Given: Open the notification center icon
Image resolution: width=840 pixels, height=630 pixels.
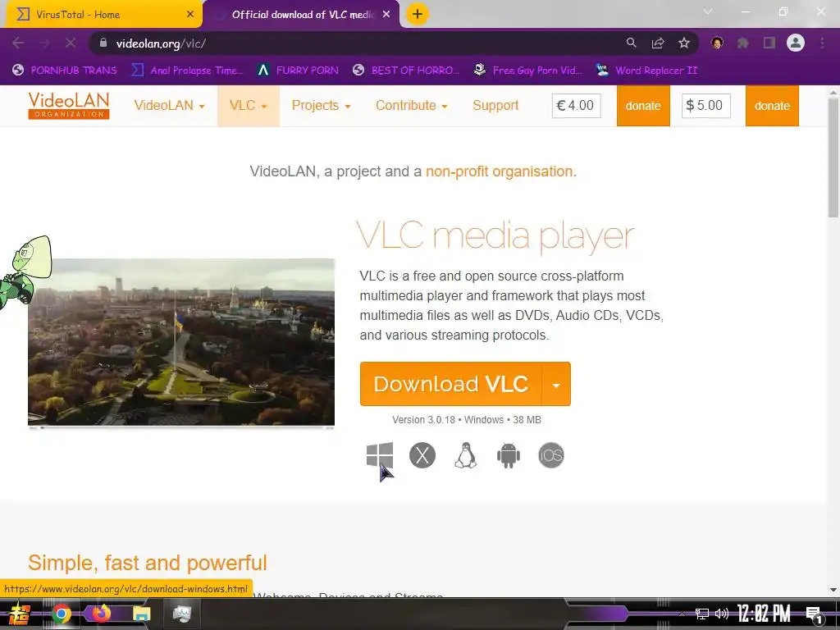Looking at the screenshot, I should tap(815, 615).
